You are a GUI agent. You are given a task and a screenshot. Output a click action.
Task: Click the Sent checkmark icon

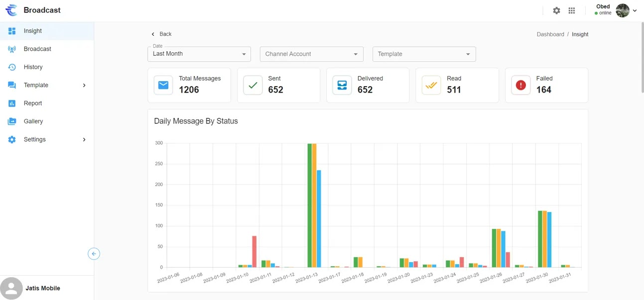point(253,85)
